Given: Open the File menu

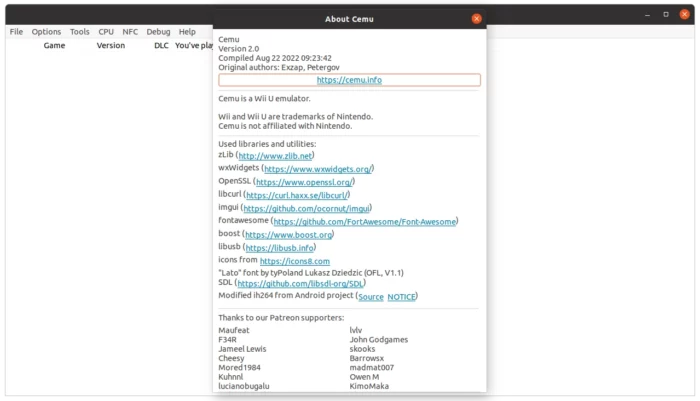Looking at the screenshot, I should click(17, 32).
